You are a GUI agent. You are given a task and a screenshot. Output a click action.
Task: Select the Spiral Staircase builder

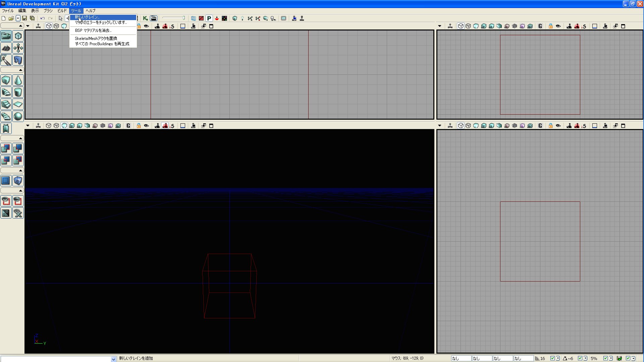(x=6, y=116)
